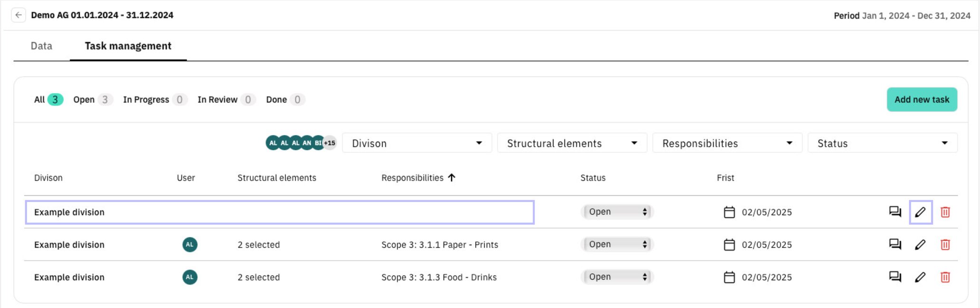Viewport: 980px width, 308px height.
Task: Edit the Food - Drinks task with pencil icon
Action: 920,277
